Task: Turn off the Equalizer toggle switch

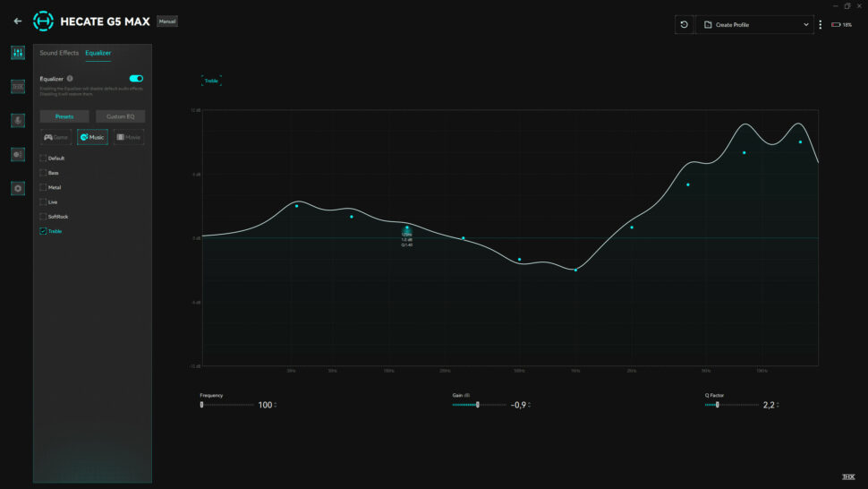Action: click(x=136, y=79)
